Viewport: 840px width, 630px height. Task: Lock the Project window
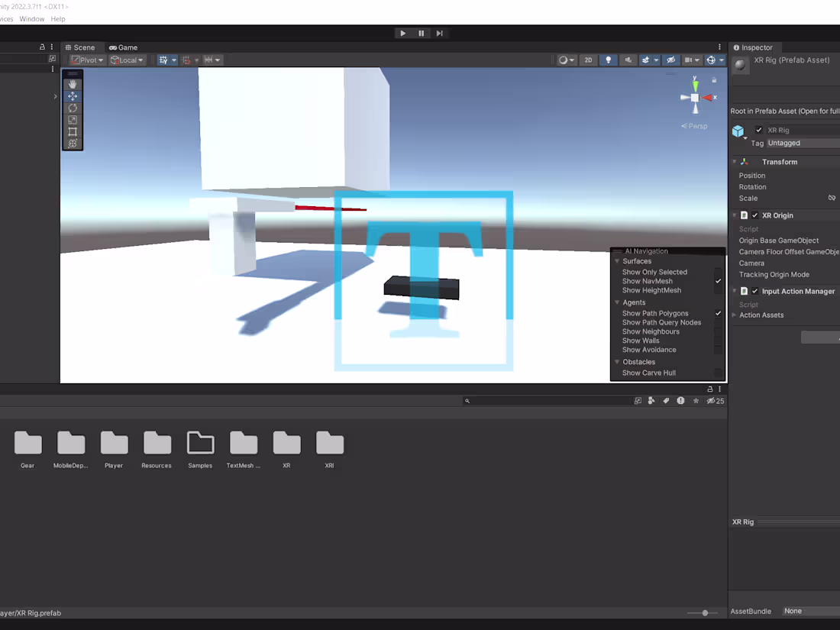click(x=710, y=389)
